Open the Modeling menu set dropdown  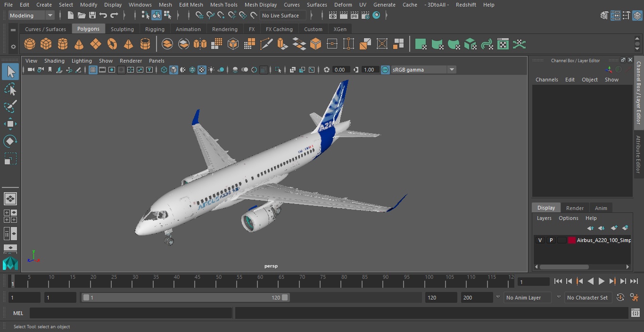coord(32,16)
